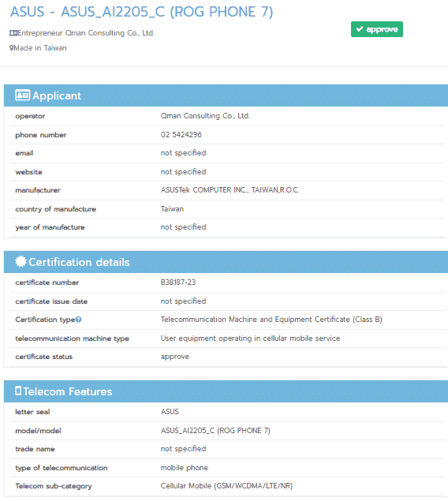Click email value not specified
The image size is (448, 501).
pyautogui.click(x=183, y=153)
